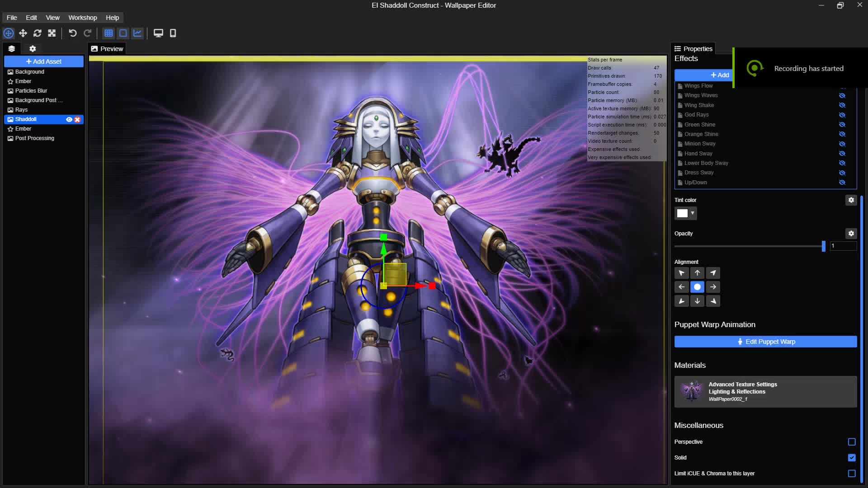Viewport: 868px width, 488px height.
Task: Enable the Perspective checkbox
Action: tap(852, 442)
